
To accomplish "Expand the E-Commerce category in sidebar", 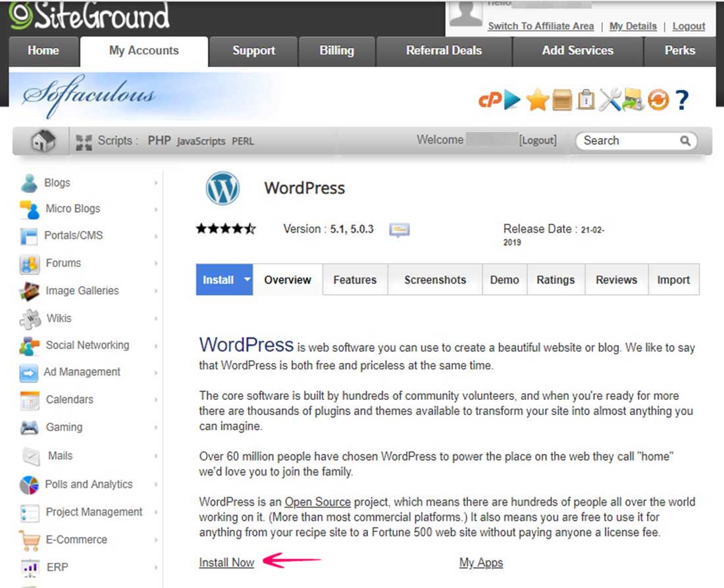I will [76, 539].
